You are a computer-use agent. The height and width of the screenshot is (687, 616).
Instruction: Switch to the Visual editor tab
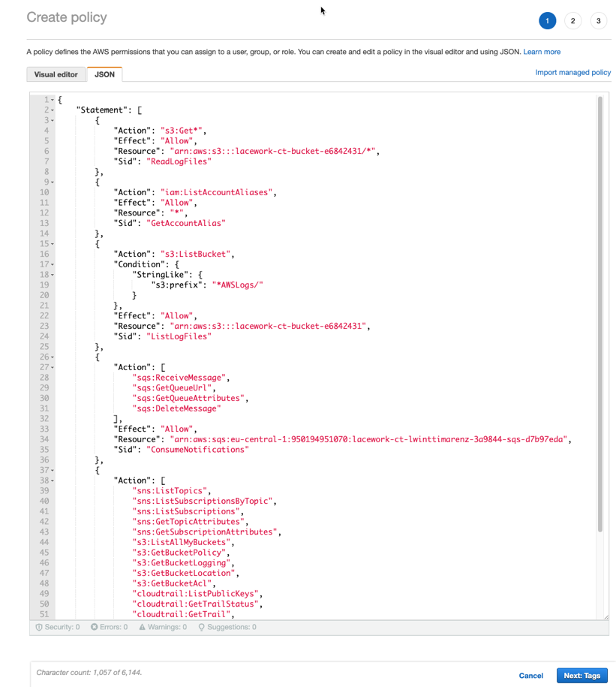[x=56, y=74]
